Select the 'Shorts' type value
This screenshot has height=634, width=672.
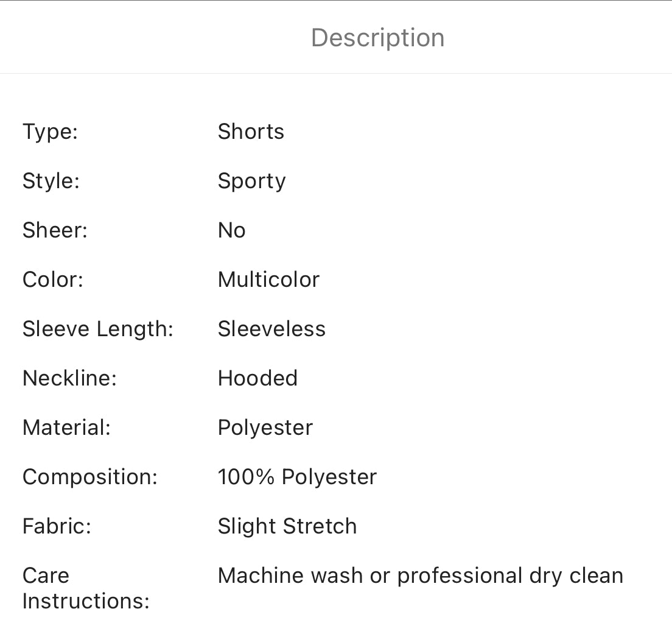tap(251, 132)
